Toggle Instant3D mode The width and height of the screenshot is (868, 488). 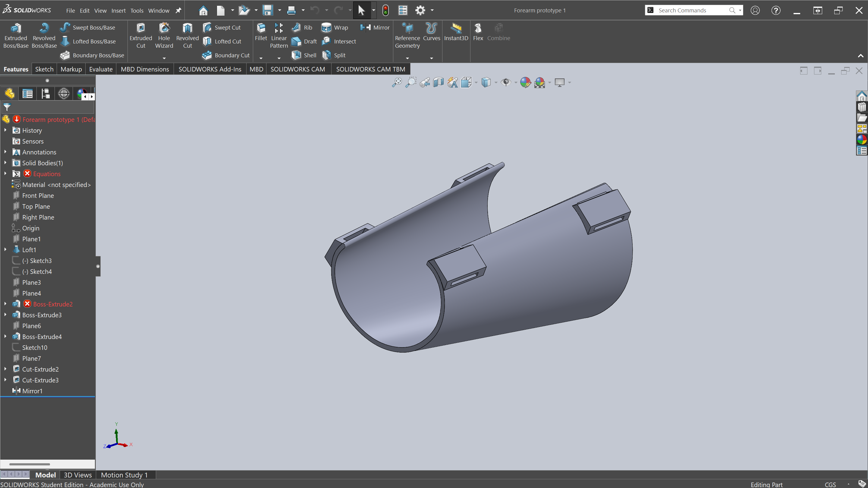click(456, 32)
